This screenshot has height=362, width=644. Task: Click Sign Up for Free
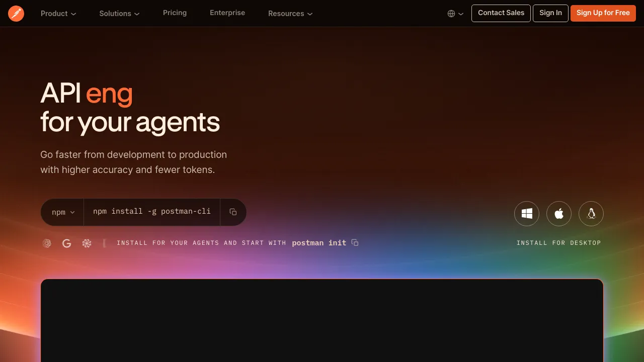(603, 13)
